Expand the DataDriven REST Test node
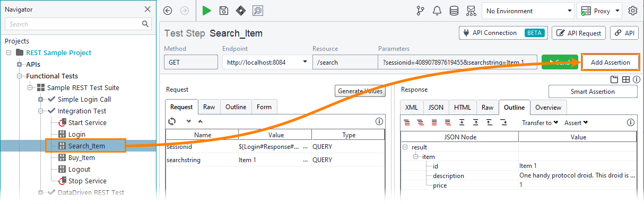 click(40, 192)
